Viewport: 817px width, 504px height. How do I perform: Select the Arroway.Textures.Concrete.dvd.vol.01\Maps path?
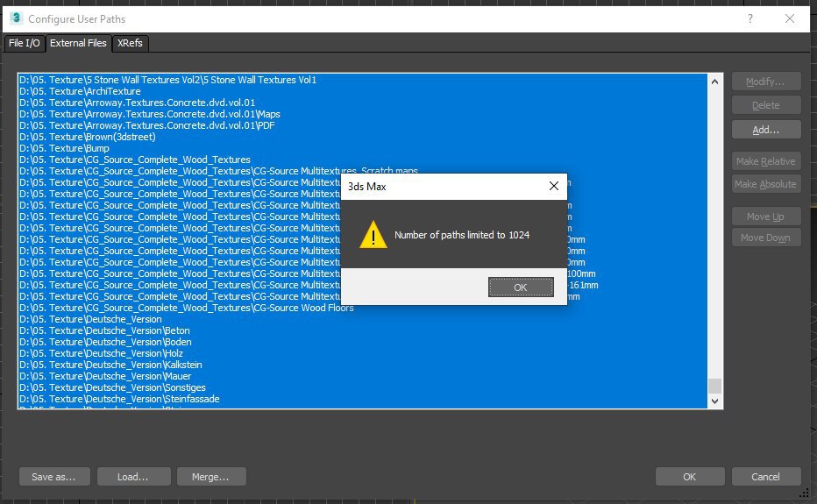[x=362, y=114]
